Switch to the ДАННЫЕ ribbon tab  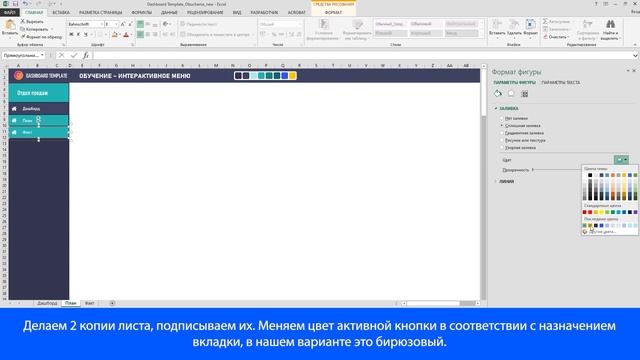[x=169, y=13]
